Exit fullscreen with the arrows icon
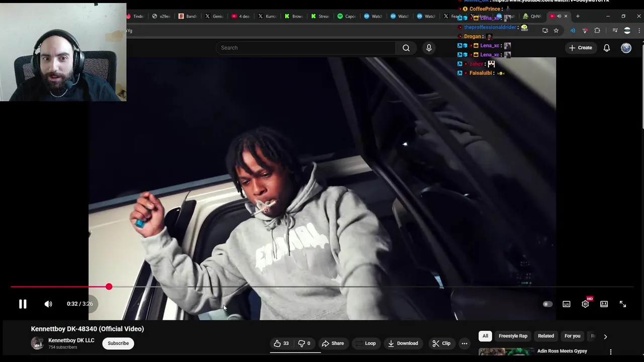644x362 pixels. click(623, 304)
